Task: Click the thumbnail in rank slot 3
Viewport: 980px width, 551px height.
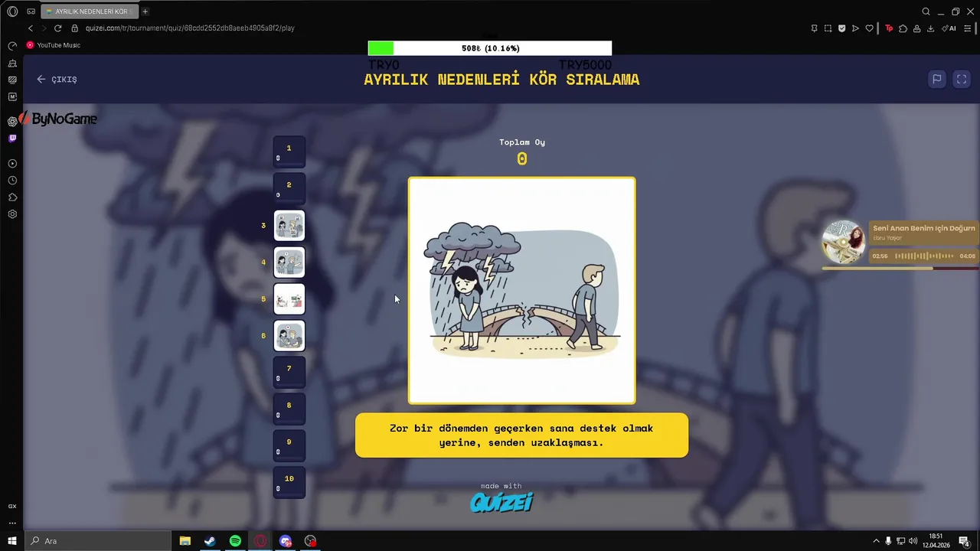Action: [x=289, y=226]
